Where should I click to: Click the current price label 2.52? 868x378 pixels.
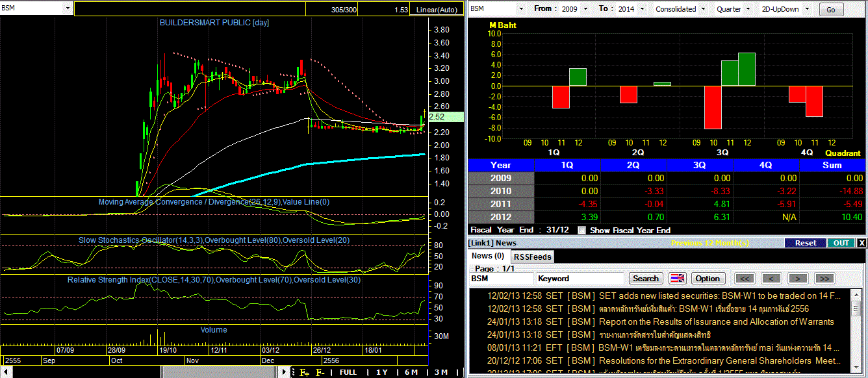tap(446, 117)
